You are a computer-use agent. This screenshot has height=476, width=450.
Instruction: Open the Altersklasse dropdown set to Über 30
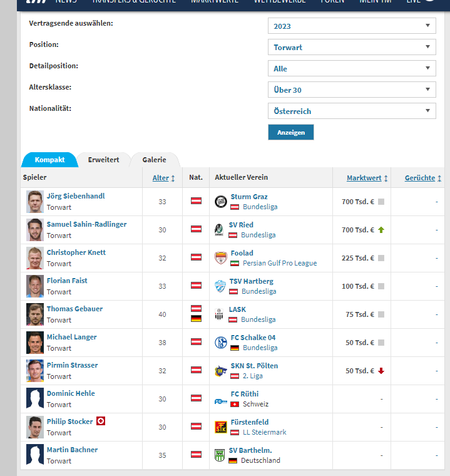[x=352, y=90]
